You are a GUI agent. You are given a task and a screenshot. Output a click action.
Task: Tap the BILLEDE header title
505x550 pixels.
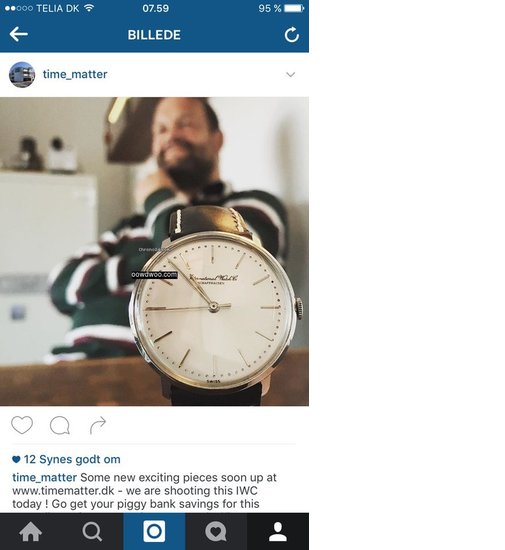pyautogui.click(x=154, y=35)
